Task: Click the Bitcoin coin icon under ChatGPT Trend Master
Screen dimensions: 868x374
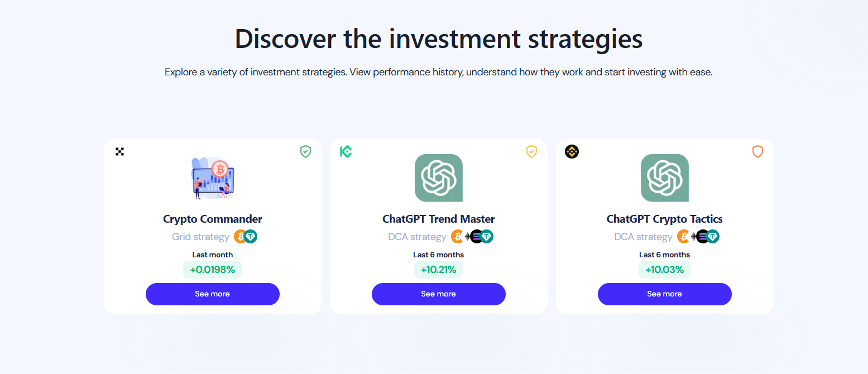Action: point(457,237)
